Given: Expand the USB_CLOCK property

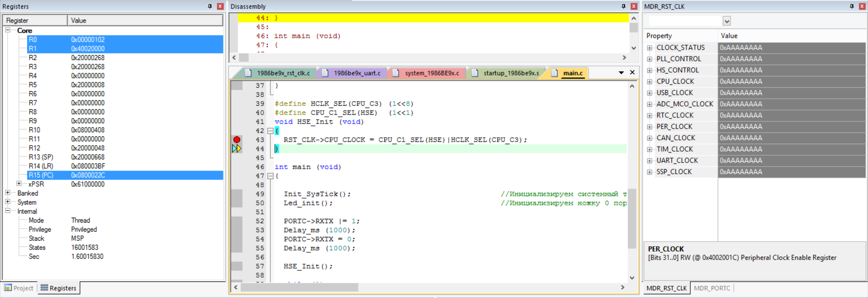Looking at the screenshot, I should (650, 93).
